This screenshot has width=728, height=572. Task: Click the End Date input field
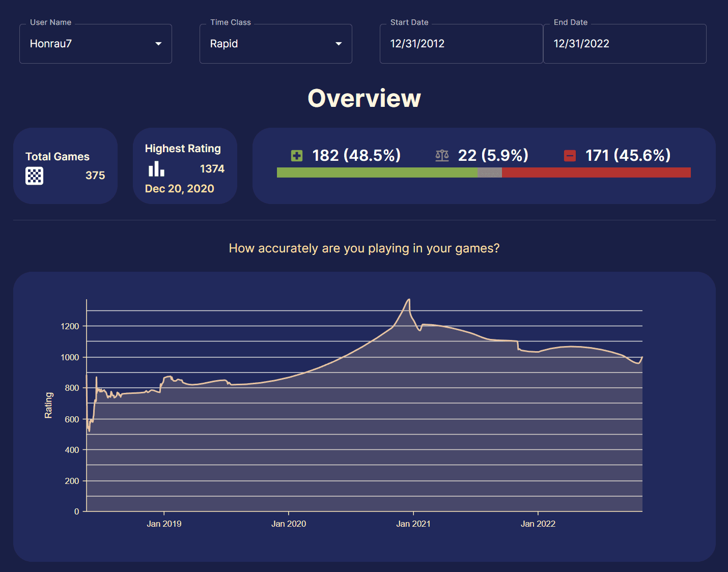624,44
